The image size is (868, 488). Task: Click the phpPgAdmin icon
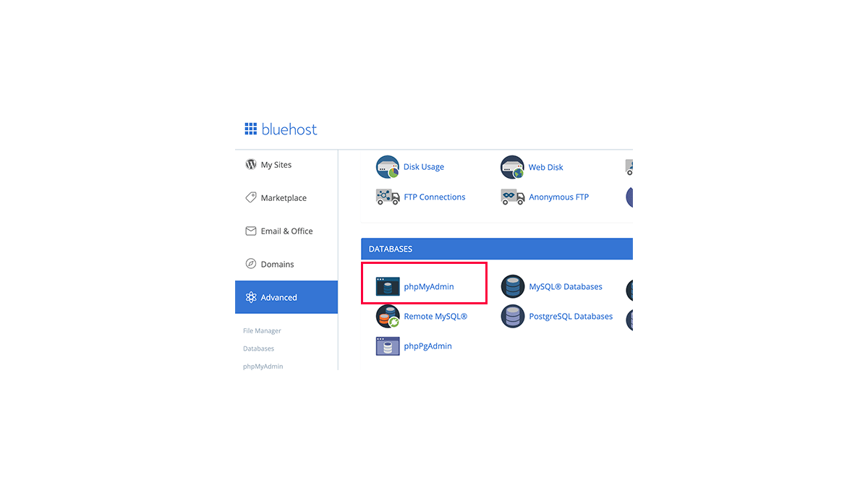[388, 346]
